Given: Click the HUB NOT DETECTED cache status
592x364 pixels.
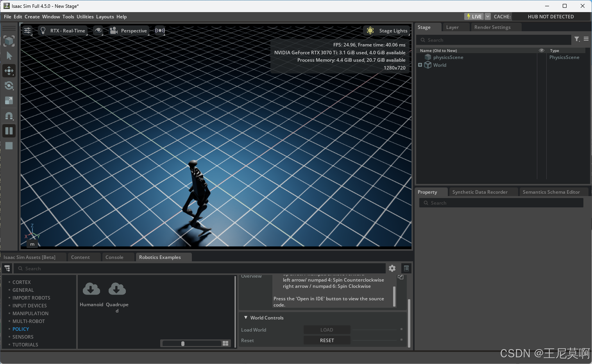Looking at the screenshot, I should [551, 16].
